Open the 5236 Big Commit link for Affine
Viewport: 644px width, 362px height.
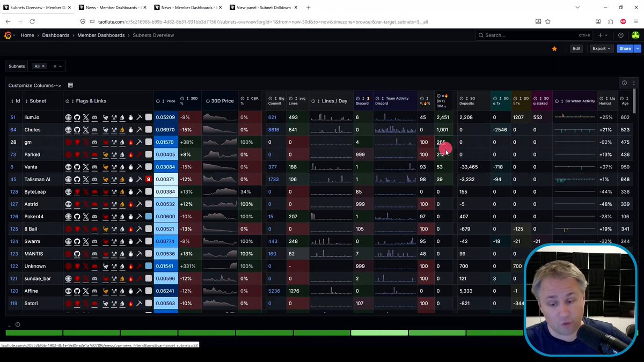click(274, 291)
